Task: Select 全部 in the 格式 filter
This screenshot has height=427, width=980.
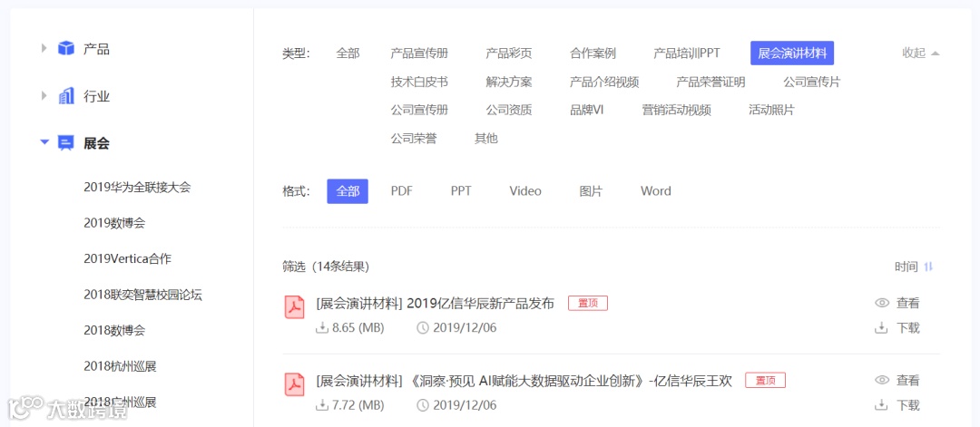Action: point(348,191)
